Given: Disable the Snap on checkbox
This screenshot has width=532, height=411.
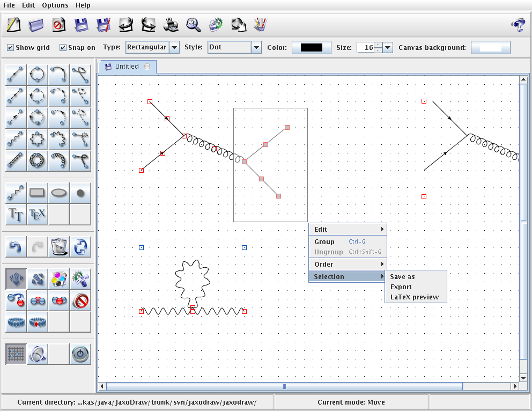Looking at the screenshot, I should (x=63, y=48).
